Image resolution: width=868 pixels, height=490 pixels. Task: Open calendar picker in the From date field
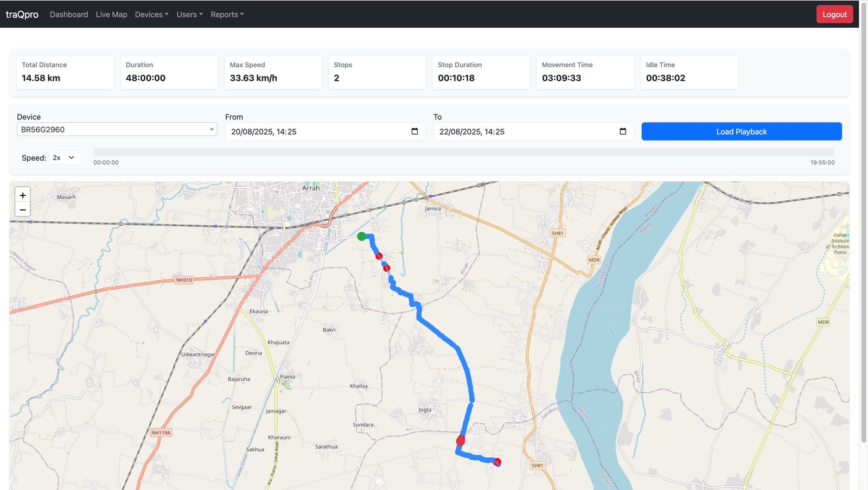point(414,131)
